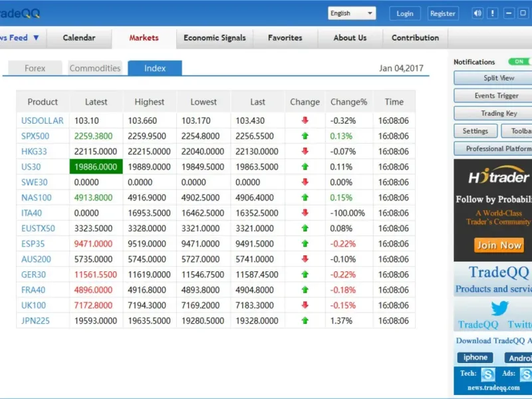Image resolution: width=532 pixels, height=399 pixels.
Task: Click the exclamation mark alert icon
Action: click(493, 13)
